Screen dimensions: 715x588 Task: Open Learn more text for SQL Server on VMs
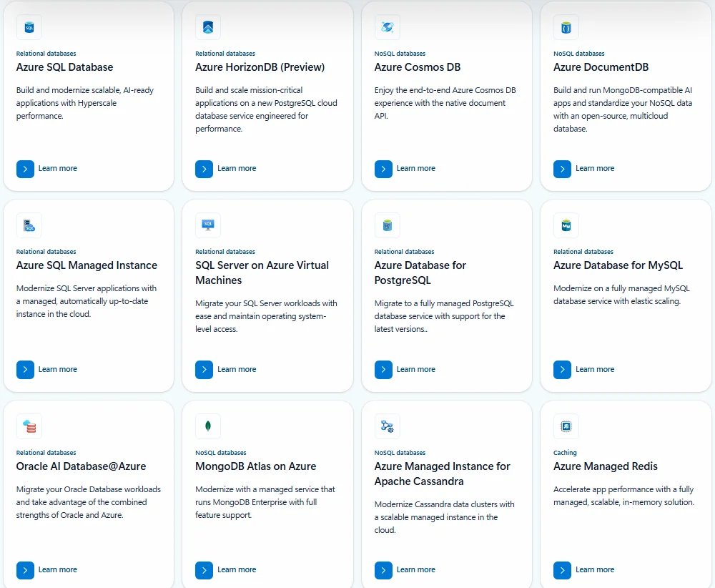point(237,369)
